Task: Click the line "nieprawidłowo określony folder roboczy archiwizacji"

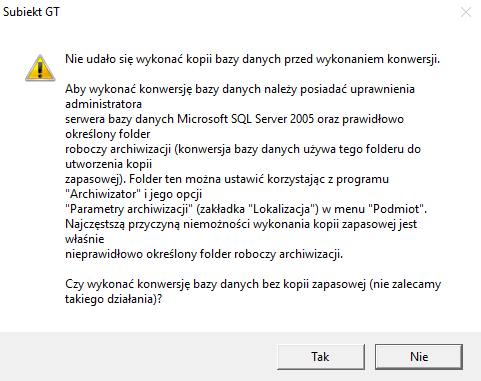Action: point(204,254)
